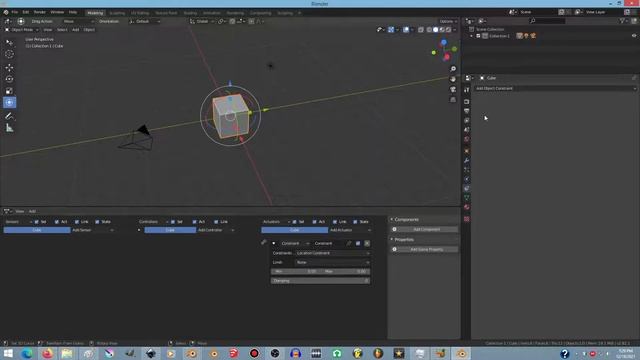The image size is (640, 360).
Task: Toggle Sensors State checkbox
Action: (97, 222)
